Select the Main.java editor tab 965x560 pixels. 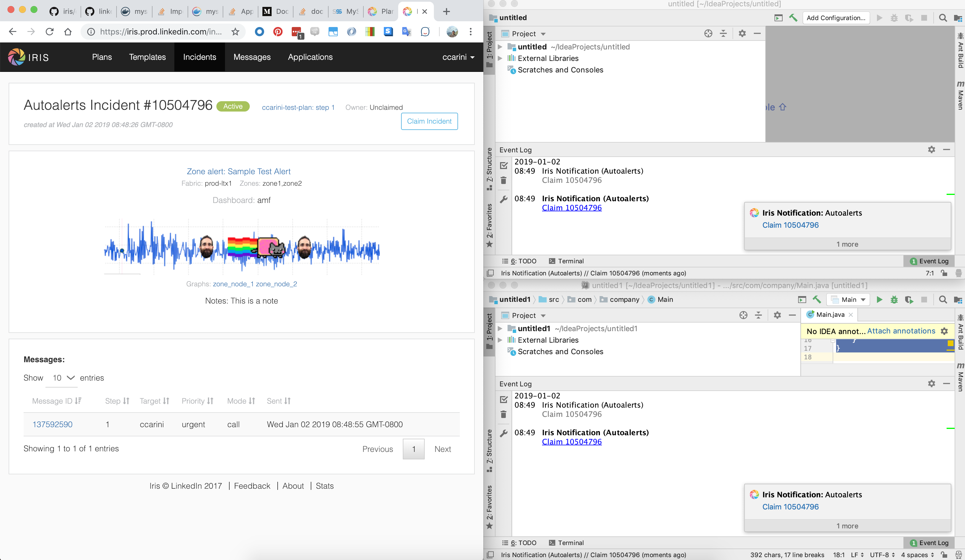pyautogui.click(x=829, y=314)
